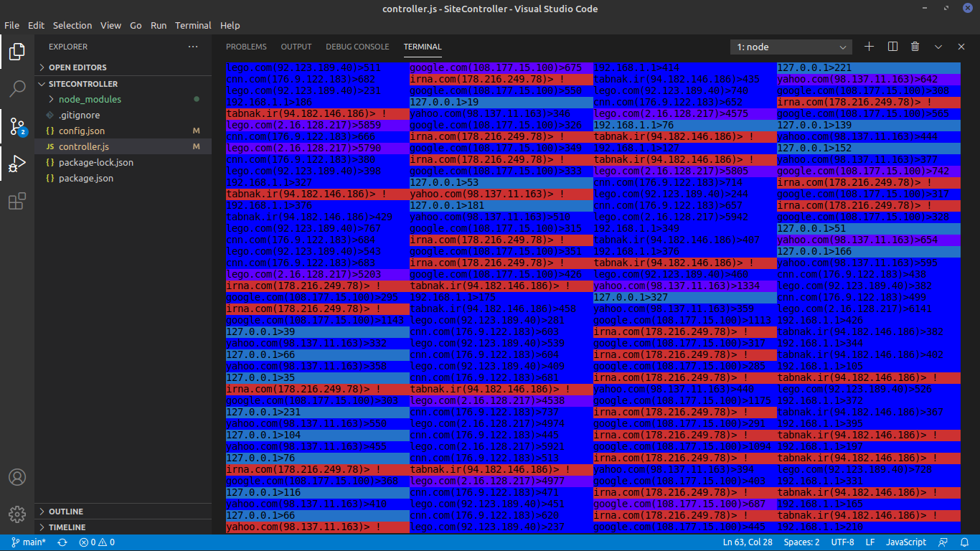The image size is (980, 551).
Task: Open the View menu
Action: (110, 25)
